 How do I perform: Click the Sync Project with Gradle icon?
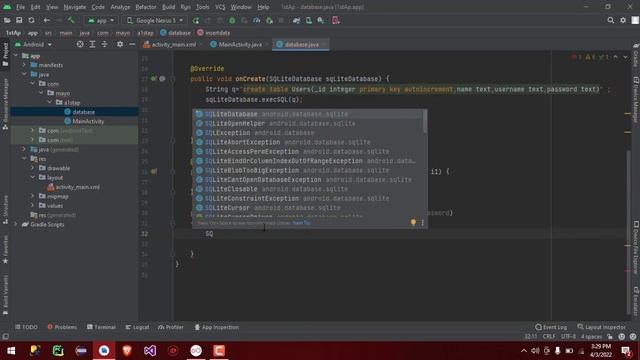pyautogui.click(x=297, y=20)
